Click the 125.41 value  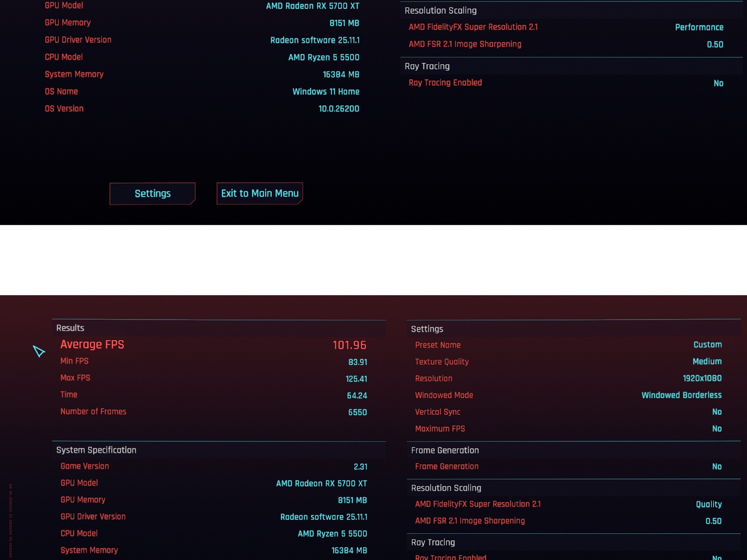pyautogui.click(x=356, y=379)
